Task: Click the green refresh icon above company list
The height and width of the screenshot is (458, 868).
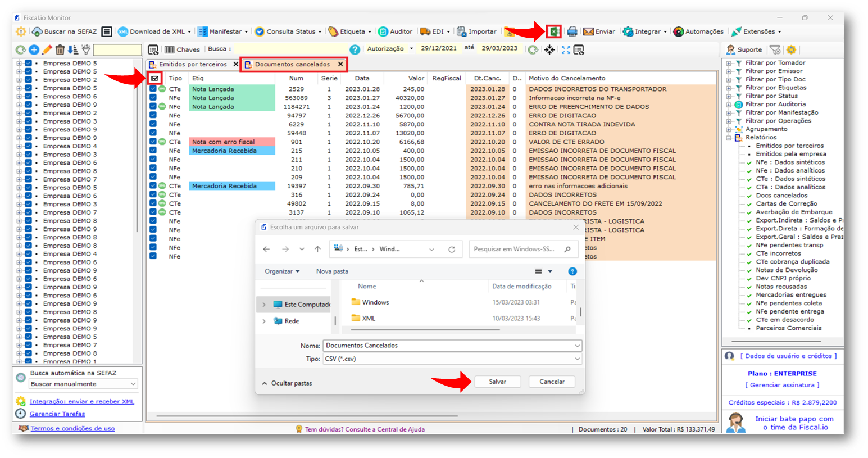Action: coord(21,50)
